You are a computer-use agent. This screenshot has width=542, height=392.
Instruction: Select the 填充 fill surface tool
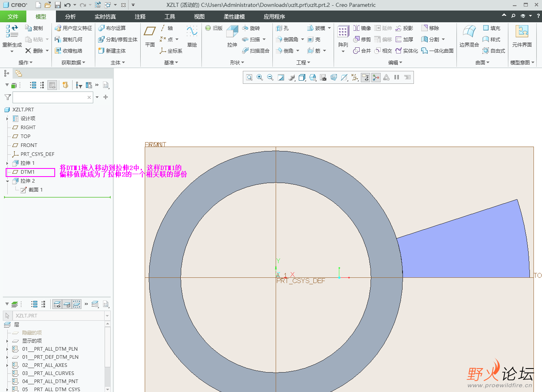pos(491,28)
